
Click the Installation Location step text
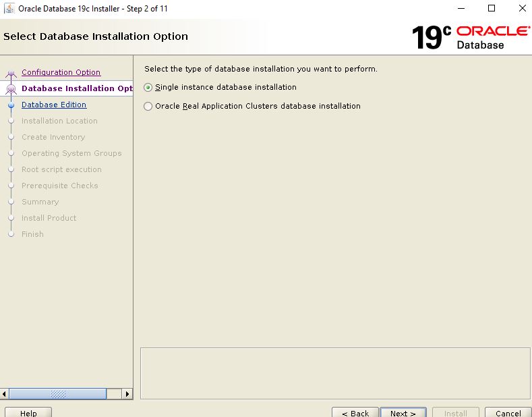tap(59, 121)
